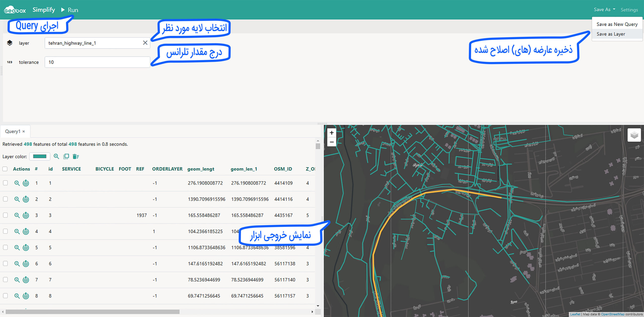Image resolution: width=644 pixels, height=317 pixels.
Task: Clear the tehran_highway_line_1 layer selection
Action: (145, 43)
